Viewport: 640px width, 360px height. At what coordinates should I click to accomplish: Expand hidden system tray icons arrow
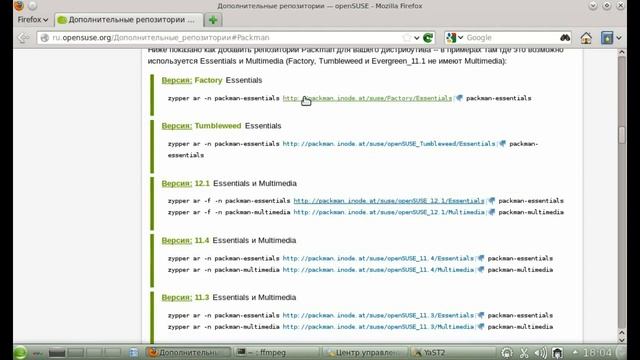click(575, 352)
